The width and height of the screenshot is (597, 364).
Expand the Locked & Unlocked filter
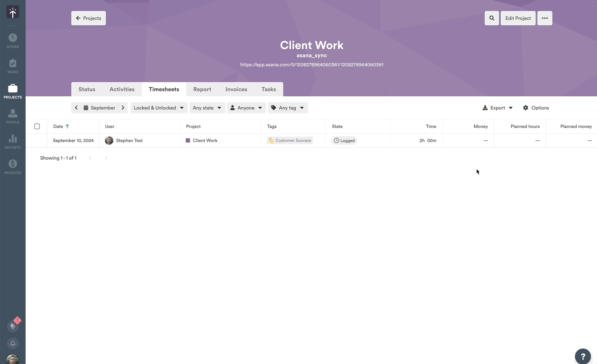point(159,108)
